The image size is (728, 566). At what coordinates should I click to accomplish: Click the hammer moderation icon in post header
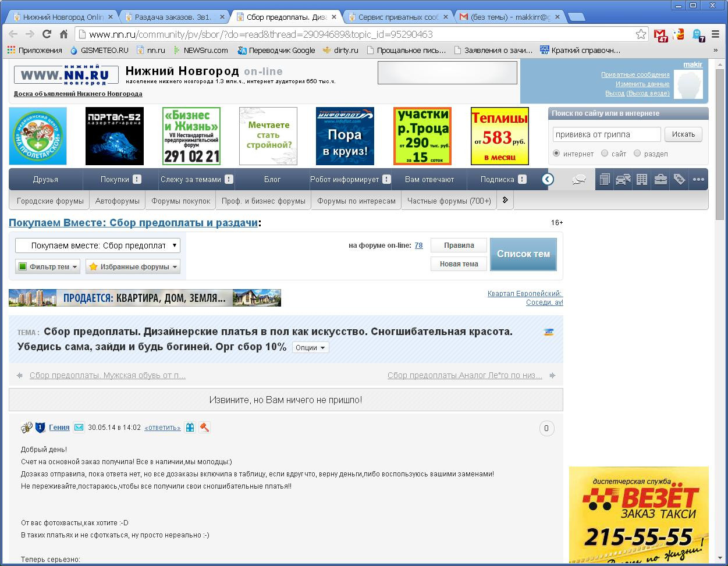click(204, 428)
